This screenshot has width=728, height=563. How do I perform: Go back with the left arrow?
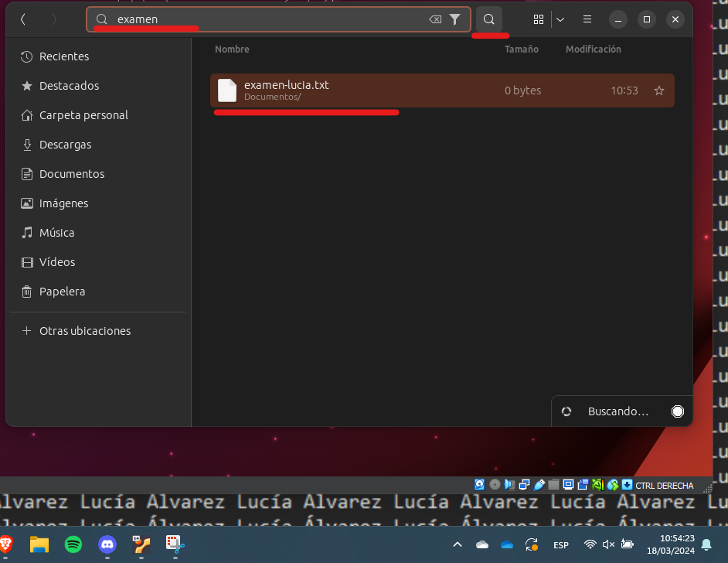pos(23,19)
